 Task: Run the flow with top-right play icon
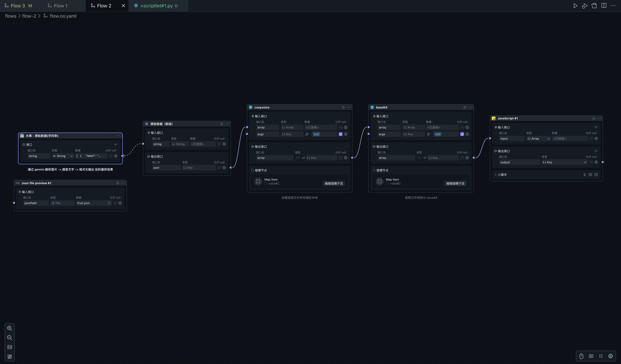(x=575, y=6)
